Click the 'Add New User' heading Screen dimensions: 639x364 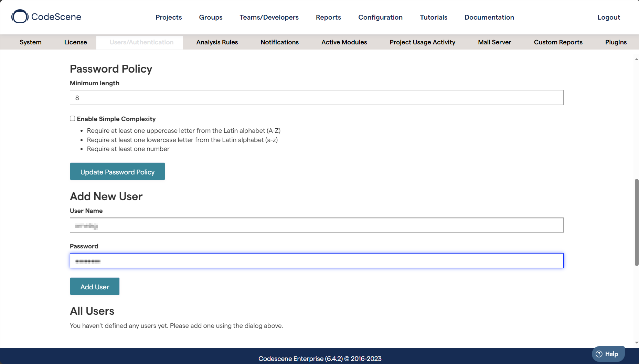106,196
